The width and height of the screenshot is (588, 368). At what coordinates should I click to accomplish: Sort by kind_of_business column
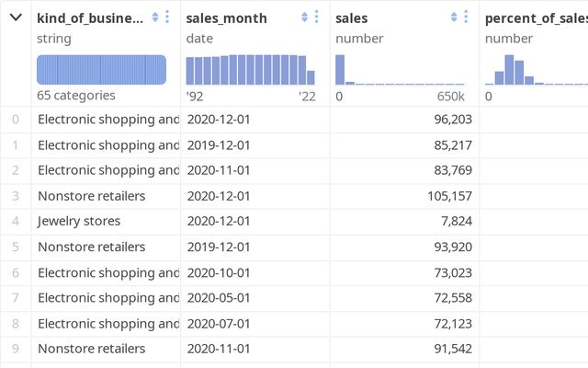155,17
